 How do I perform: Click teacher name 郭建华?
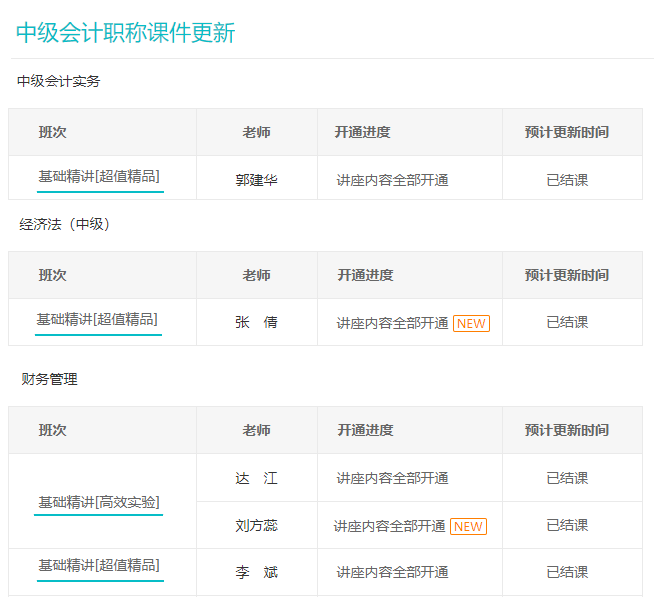(x=257, y=180)
